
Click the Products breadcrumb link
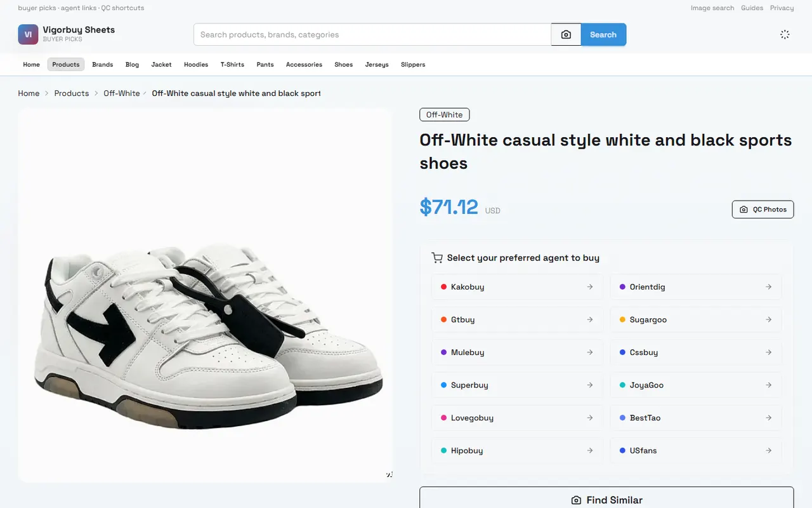[x=72, y=93]
